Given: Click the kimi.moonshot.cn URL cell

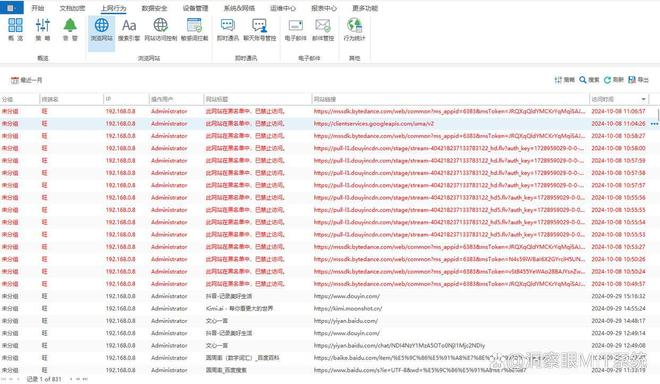Looking at the screenshot, I should 348,308.
